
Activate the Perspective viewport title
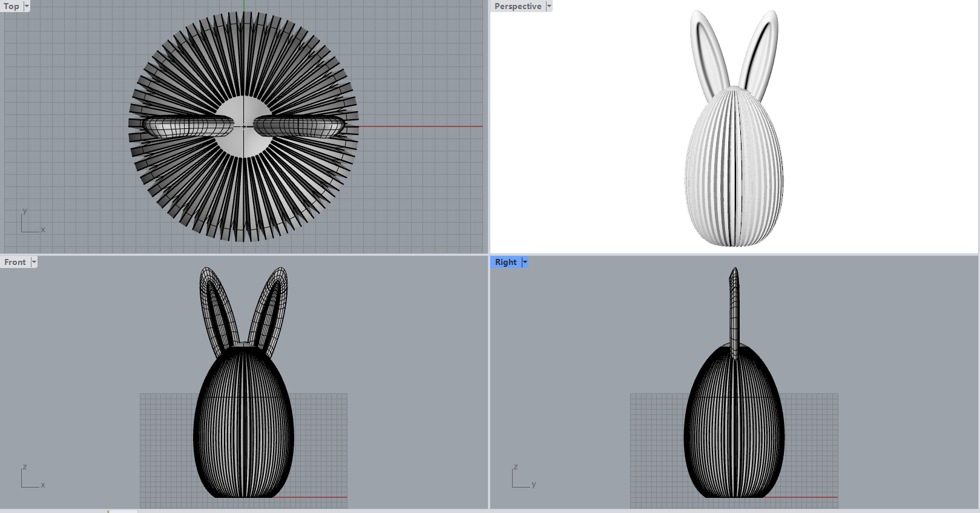518,6
